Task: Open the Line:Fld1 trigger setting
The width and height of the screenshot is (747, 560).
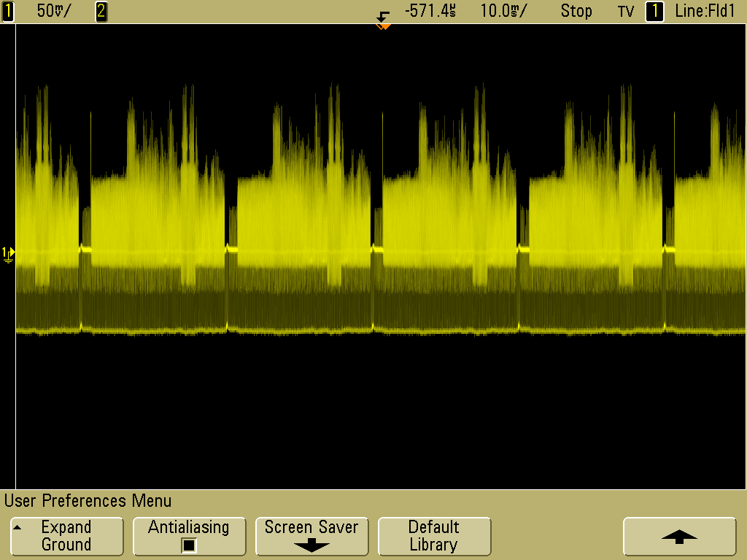Action: (705, 11)
